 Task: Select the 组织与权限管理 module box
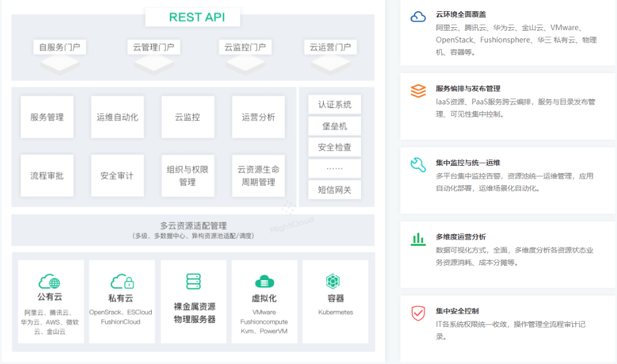(x=188, y=175)
